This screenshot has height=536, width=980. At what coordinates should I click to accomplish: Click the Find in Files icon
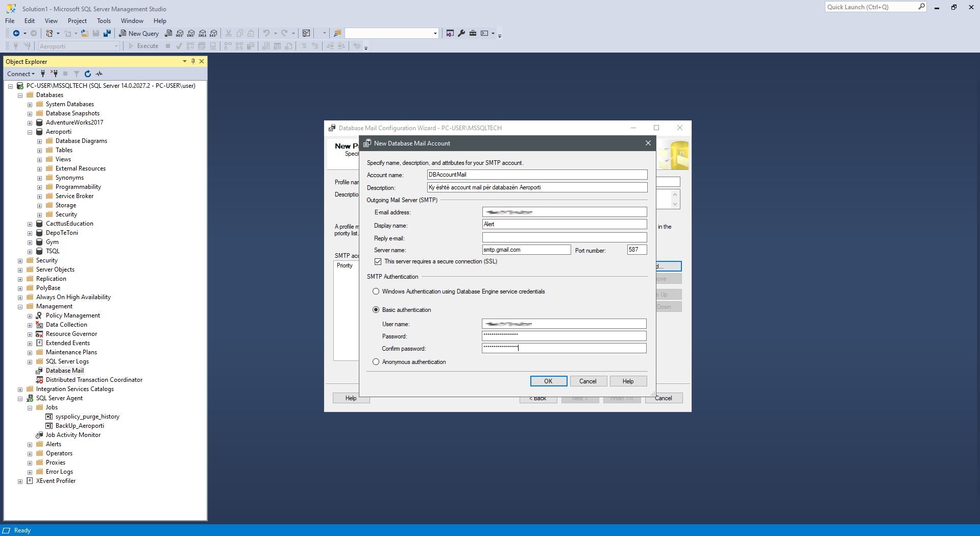click(337, 33)
